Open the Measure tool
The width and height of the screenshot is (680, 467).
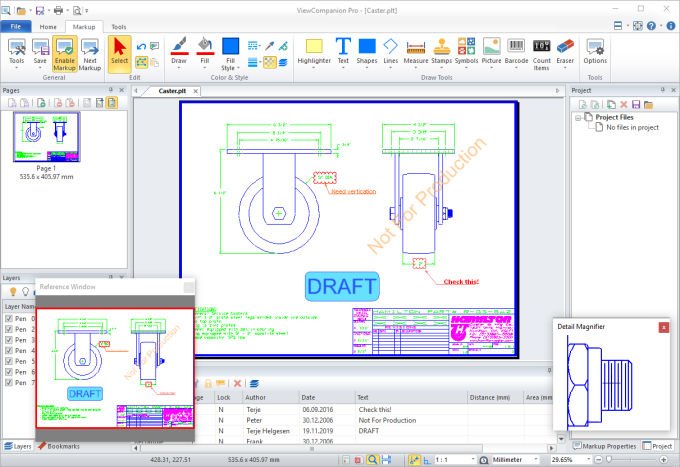coord(415,53)
